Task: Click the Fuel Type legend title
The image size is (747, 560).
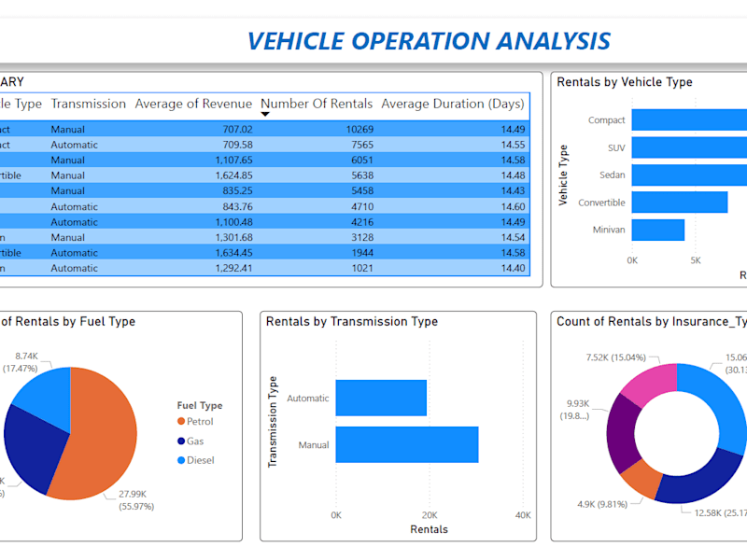Action: tap(200, 405)
